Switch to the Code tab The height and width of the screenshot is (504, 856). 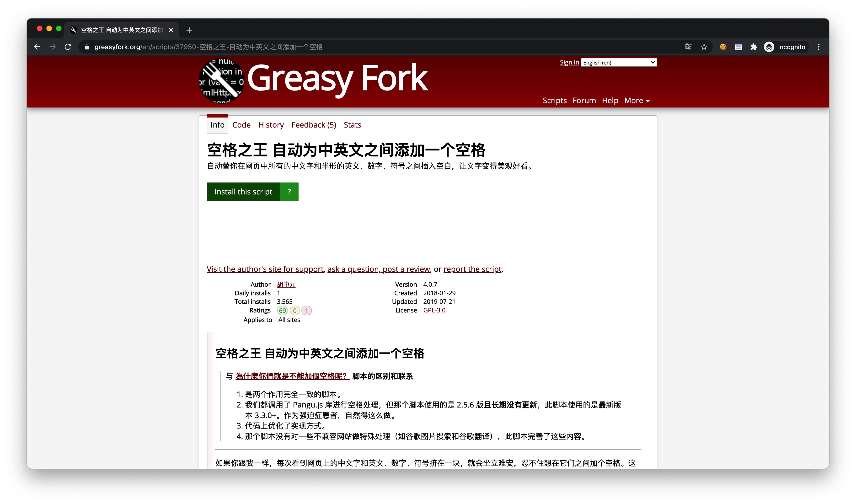pos(241,125)
